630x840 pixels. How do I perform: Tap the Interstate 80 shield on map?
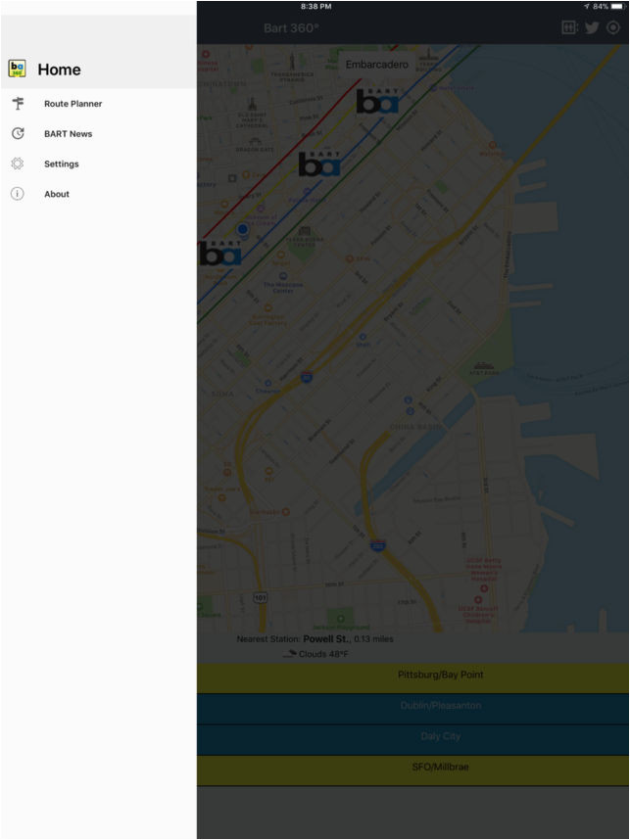tap(307, 377)
